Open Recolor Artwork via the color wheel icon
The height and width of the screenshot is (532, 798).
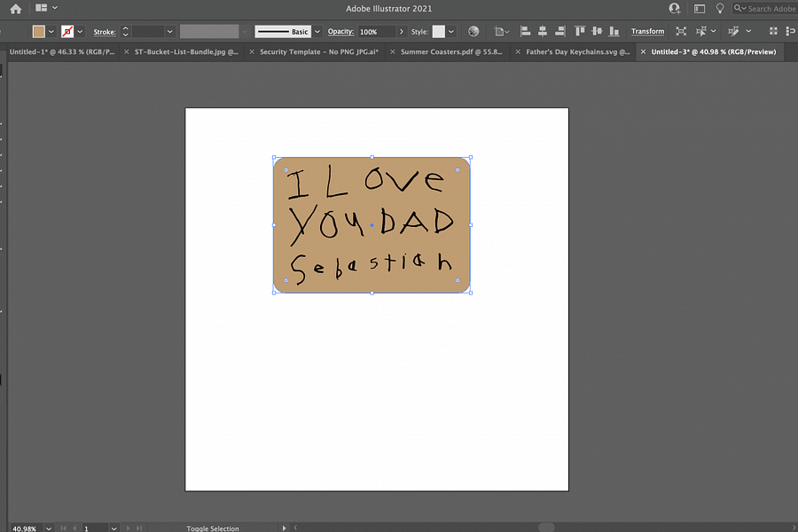pyautogui.click(x=473, y=31)
